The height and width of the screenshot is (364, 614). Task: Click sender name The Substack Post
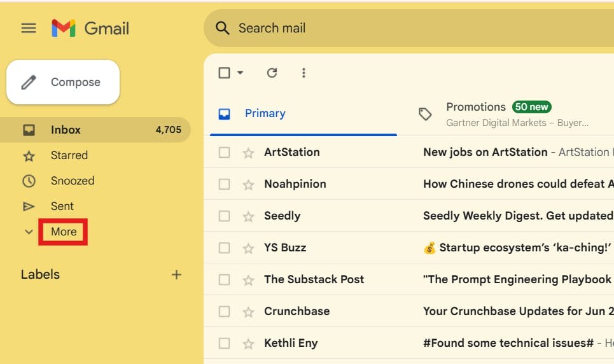(x=314, y=279)
